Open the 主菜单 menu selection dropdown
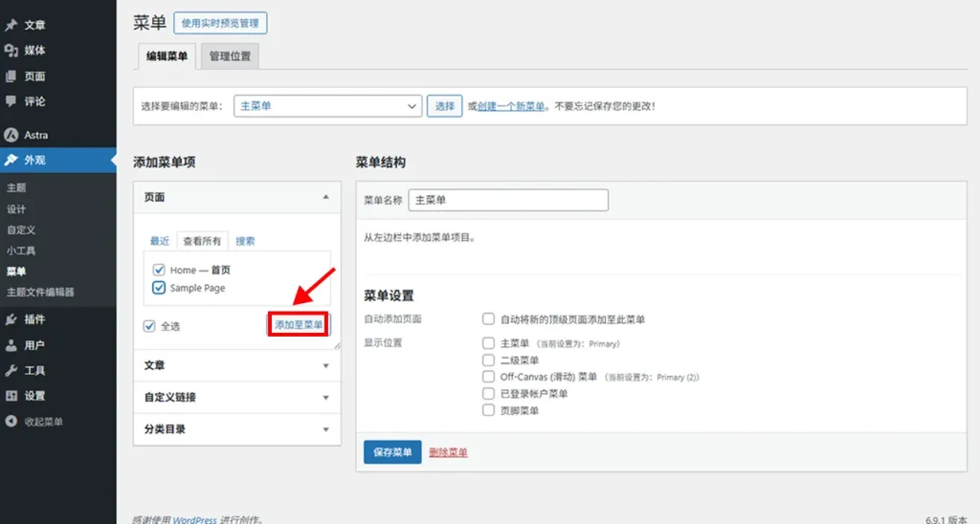 pos(326,106)
